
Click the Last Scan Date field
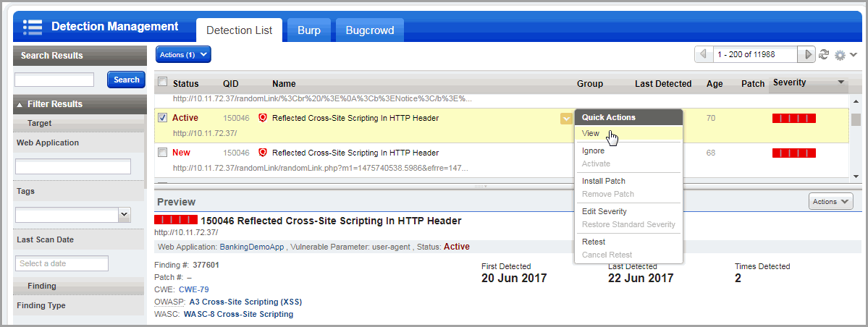[x=62, y=263]
